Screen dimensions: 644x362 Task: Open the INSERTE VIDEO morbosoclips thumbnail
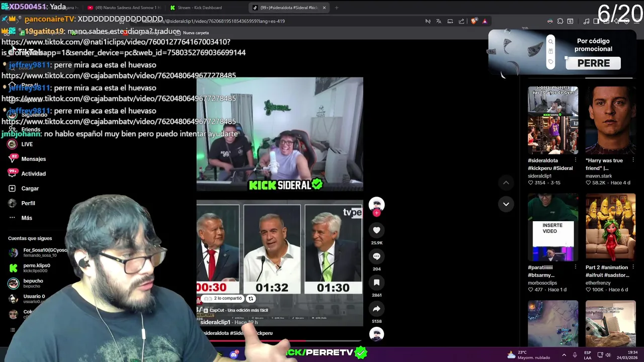553,227
